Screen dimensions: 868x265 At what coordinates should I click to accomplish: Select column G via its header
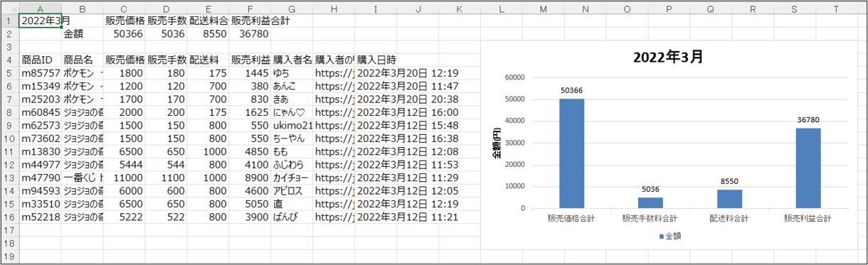292,8
